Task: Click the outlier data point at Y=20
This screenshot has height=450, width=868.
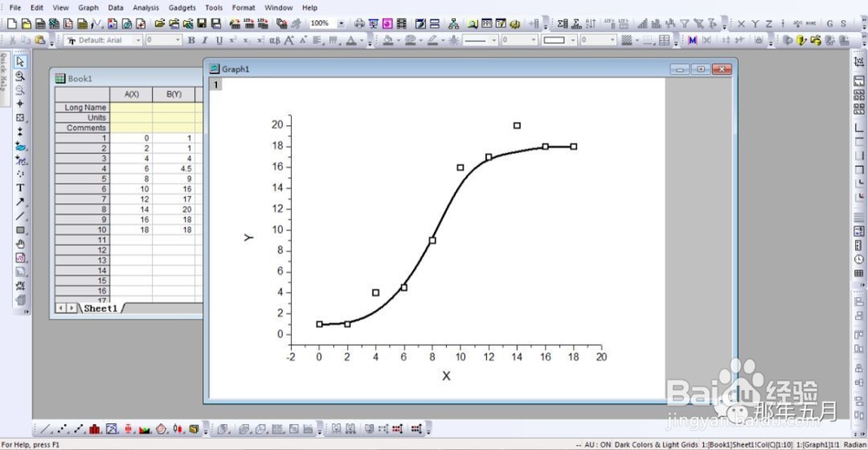Action: [517, 126]
